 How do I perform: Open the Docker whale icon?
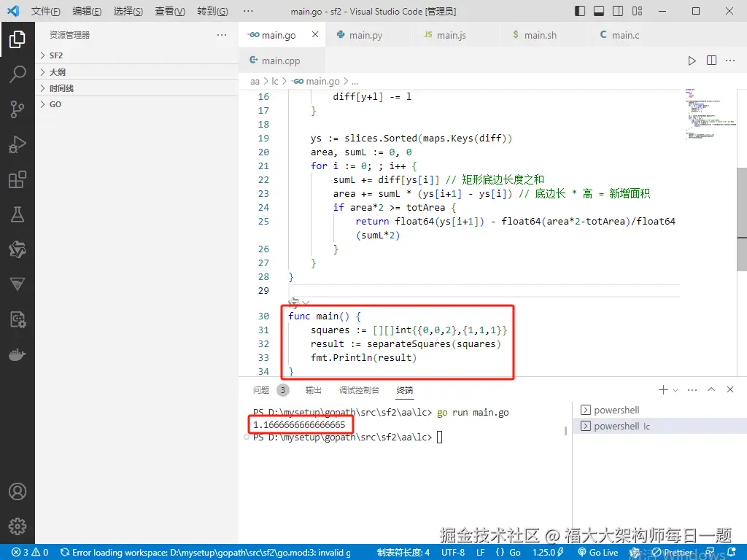(x=18, y=355)
